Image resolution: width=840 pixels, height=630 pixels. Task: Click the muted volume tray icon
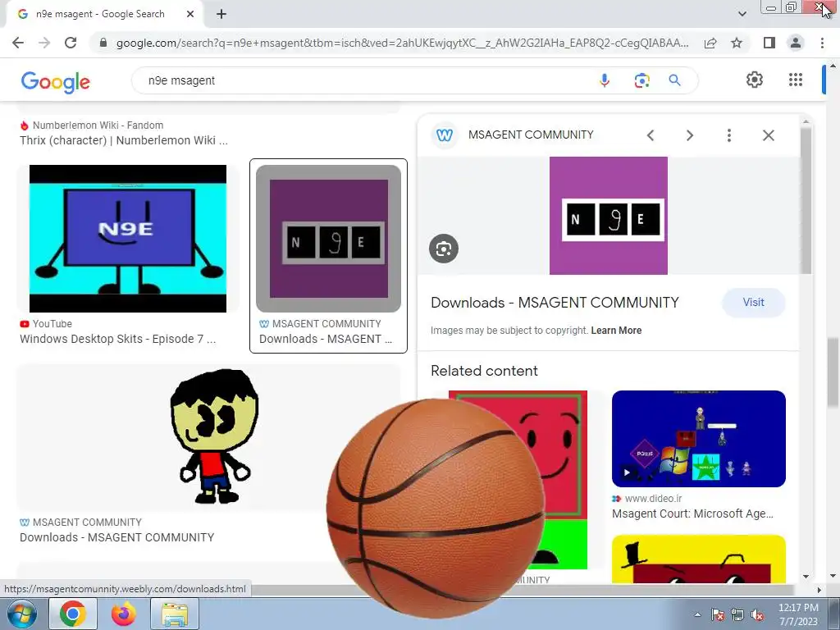coord(757,614)
